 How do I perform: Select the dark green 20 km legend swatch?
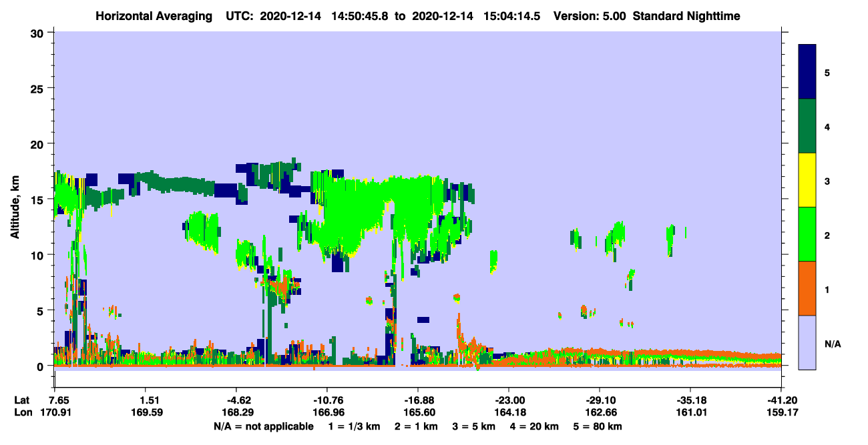tap(807, 126)
